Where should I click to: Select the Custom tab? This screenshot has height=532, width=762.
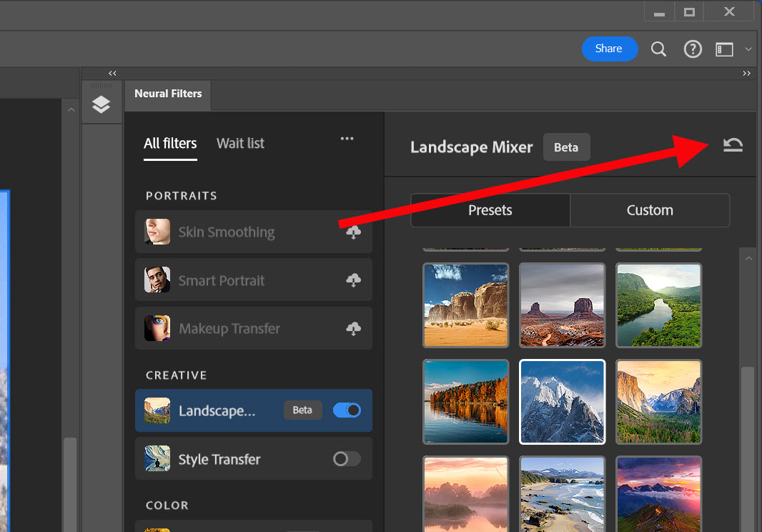pyautogui.click(x=650, y=210)
